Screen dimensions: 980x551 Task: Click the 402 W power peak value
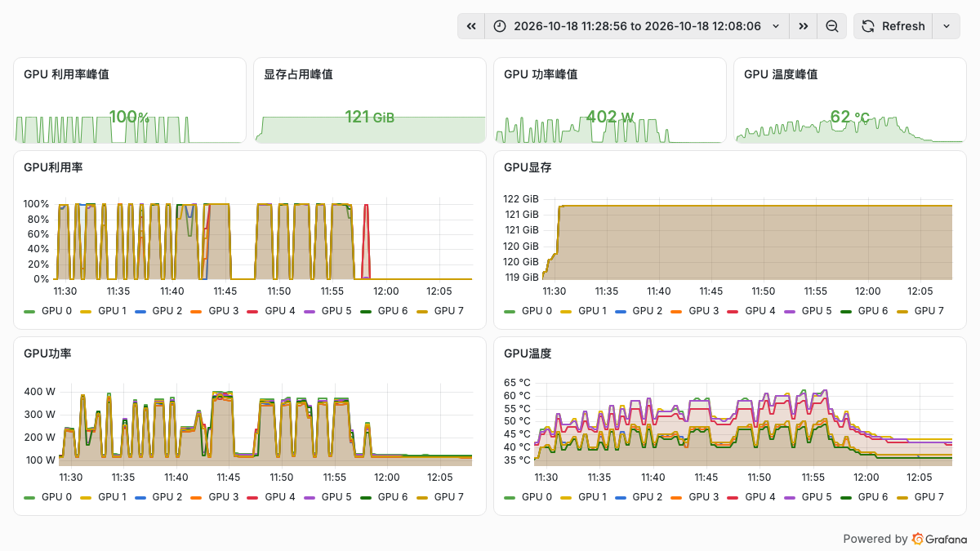click(x=610, y=118)
